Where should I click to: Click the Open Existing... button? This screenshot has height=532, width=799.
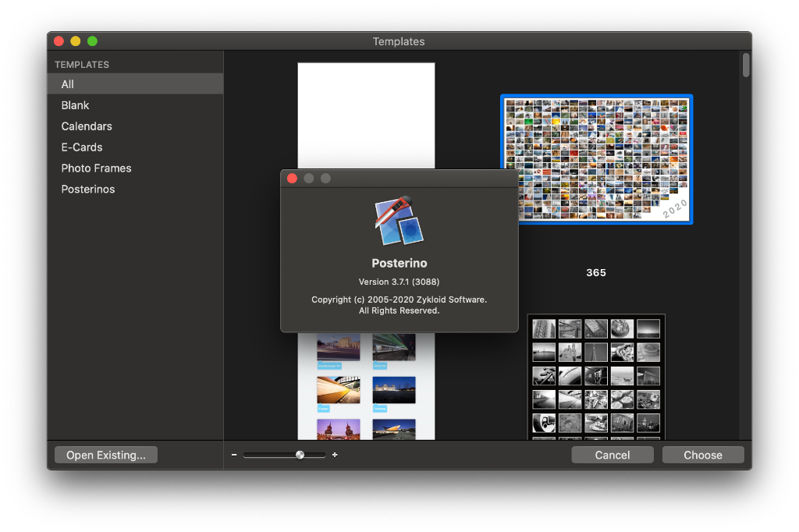pos(106,455)
